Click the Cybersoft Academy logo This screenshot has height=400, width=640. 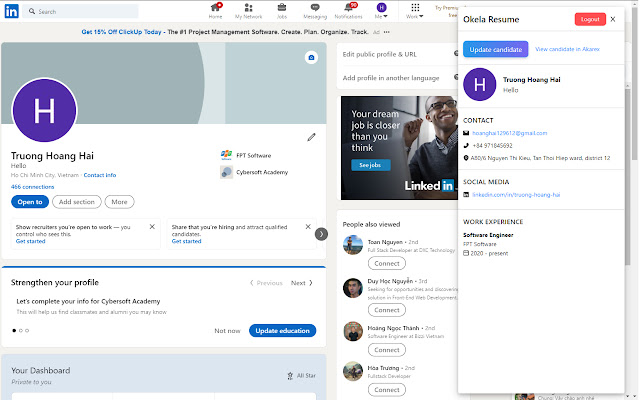[226, 172]
